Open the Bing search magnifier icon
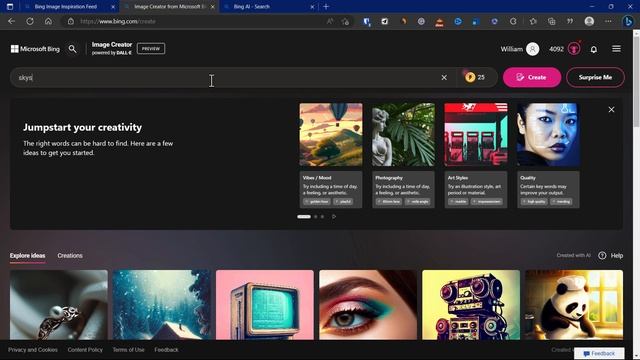The image size is (640, 360). pos(72,49)
